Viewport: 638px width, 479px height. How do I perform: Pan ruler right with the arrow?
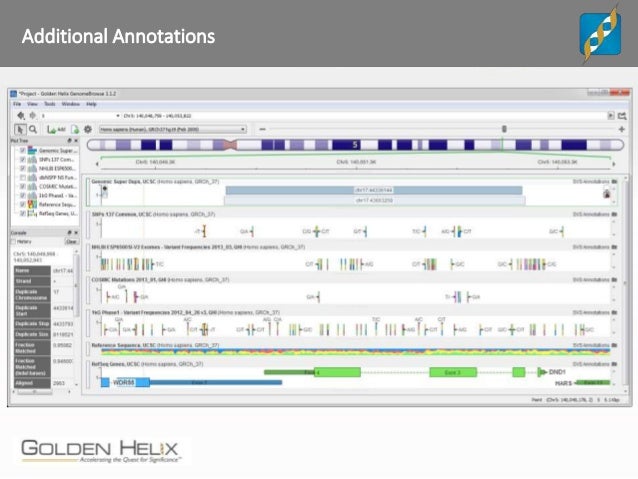pyautogui.click(x=614, y=164)
